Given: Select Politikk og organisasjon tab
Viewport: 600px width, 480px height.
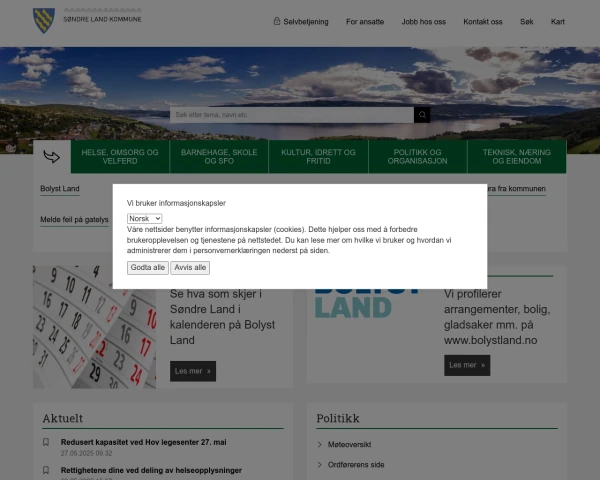Looking at the screenshot, I should click(417, 157).
